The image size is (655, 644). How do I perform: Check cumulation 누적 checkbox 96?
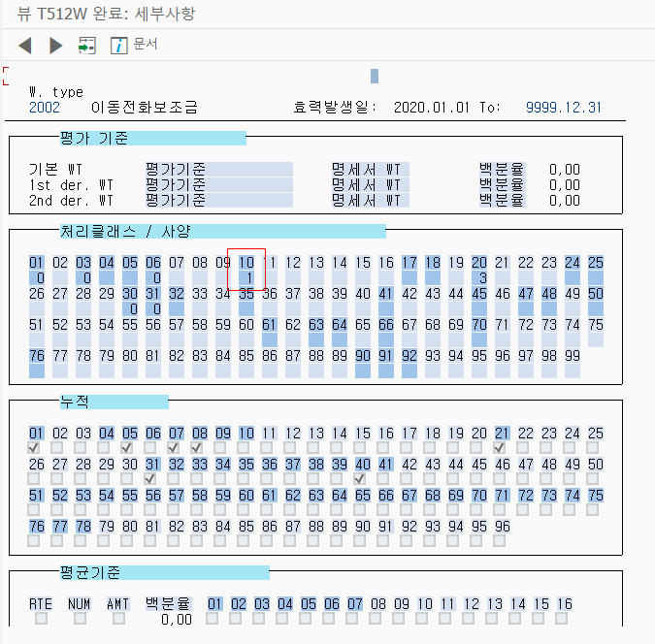click(x=499, y=541)
